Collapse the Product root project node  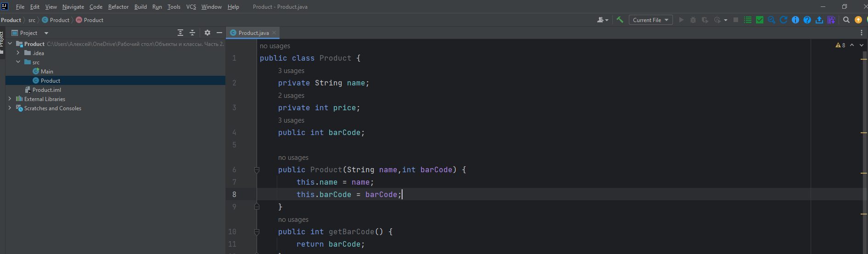[x=10, y=44]
